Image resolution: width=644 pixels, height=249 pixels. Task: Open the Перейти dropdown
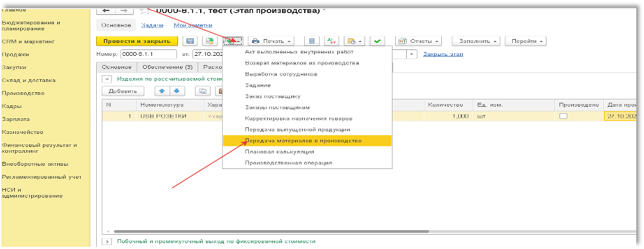click(x=525, y=41)
